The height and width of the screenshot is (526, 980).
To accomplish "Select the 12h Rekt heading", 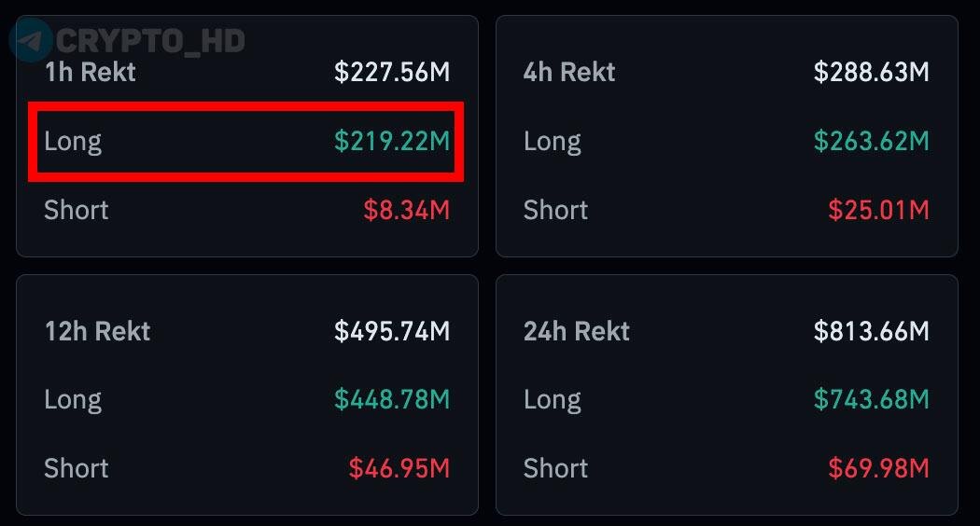I will click(x=97, y=331).
